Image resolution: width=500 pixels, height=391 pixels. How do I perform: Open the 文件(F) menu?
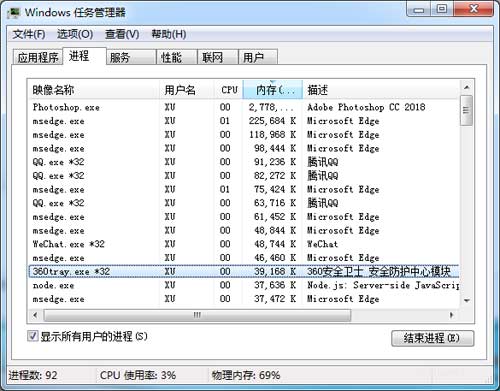pyautogui.click(x=29, y=34)
